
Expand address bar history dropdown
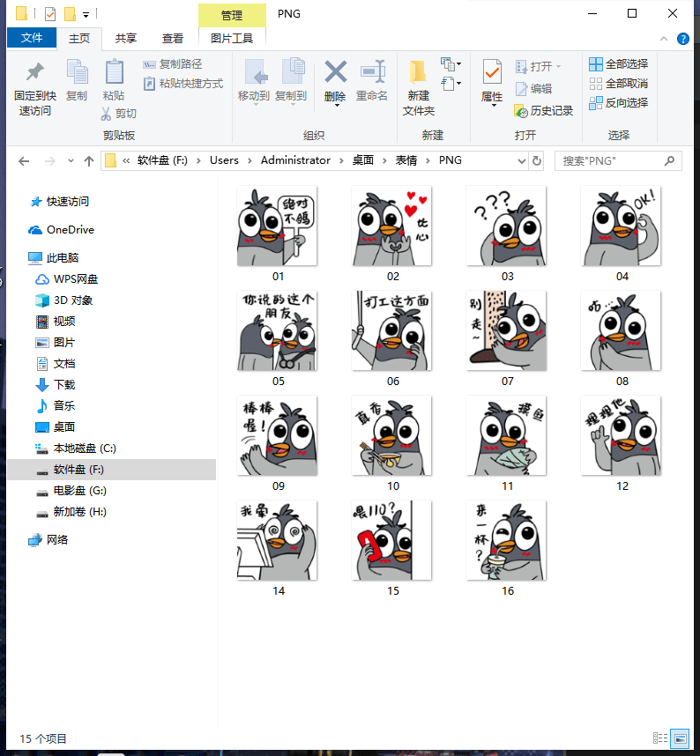(x=522, y=161)
